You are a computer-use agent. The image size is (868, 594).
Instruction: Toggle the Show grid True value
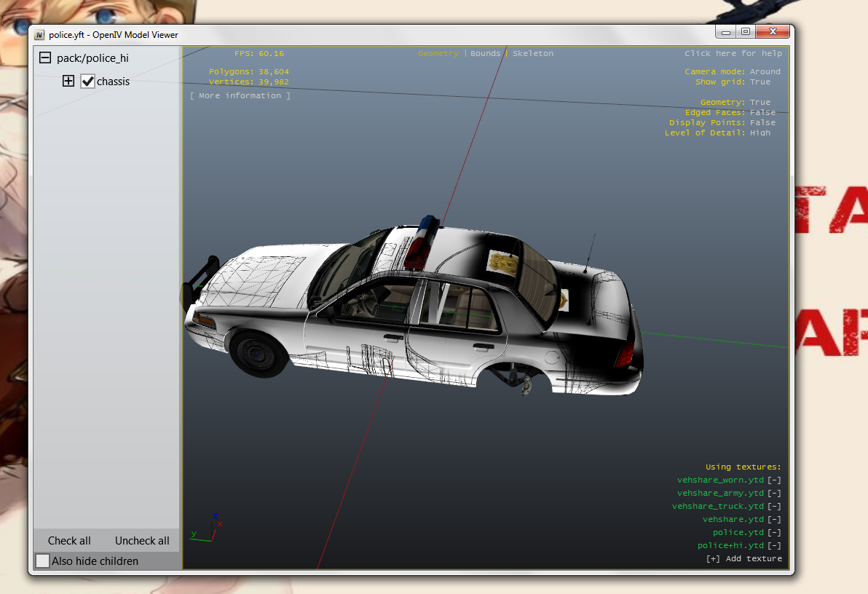(x=760, y=82)
